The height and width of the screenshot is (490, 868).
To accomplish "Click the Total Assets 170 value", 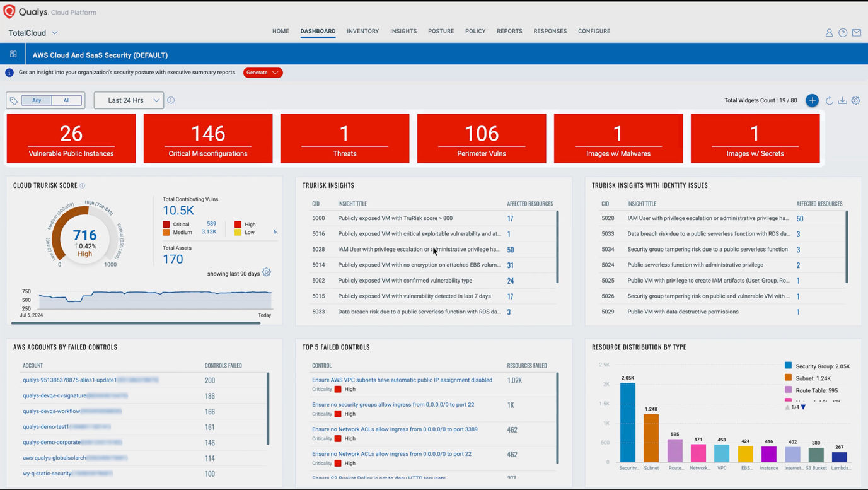I will point(173,259).
